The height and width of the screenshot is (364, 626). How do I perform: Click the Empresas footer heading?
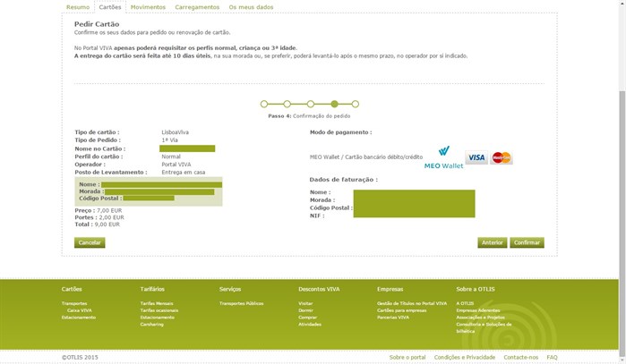[x=390, y=289]
